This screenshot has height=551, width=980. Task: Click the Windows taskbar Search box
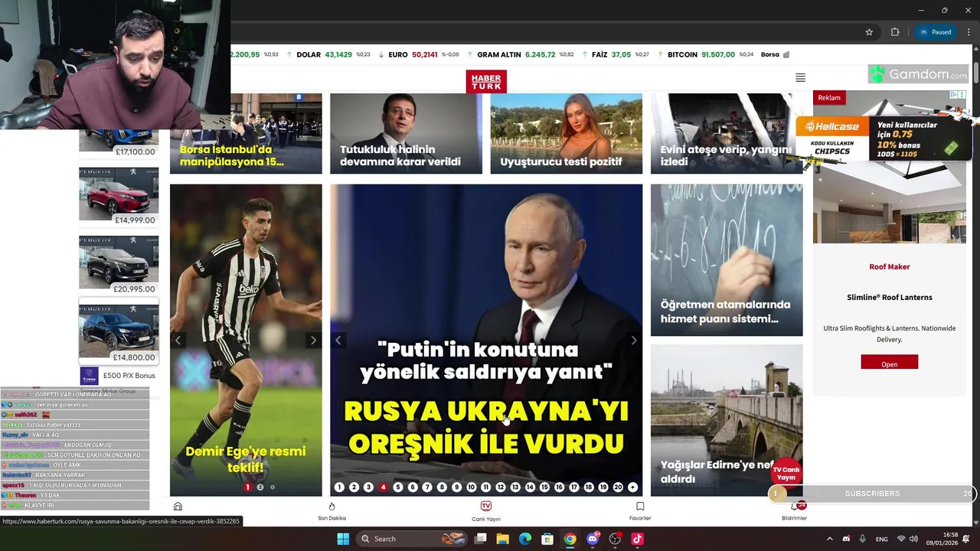point(412,539)
